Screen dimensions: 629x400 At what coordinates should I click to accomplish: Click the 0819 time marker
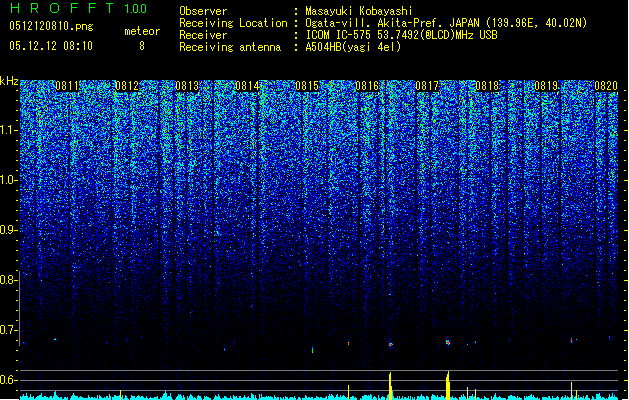(x=546, y=86)
